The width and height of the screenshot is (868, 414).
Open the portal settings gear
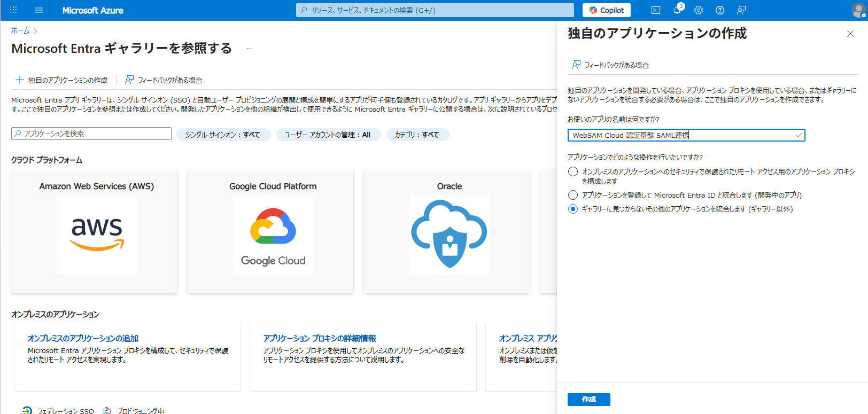point(699,10)
